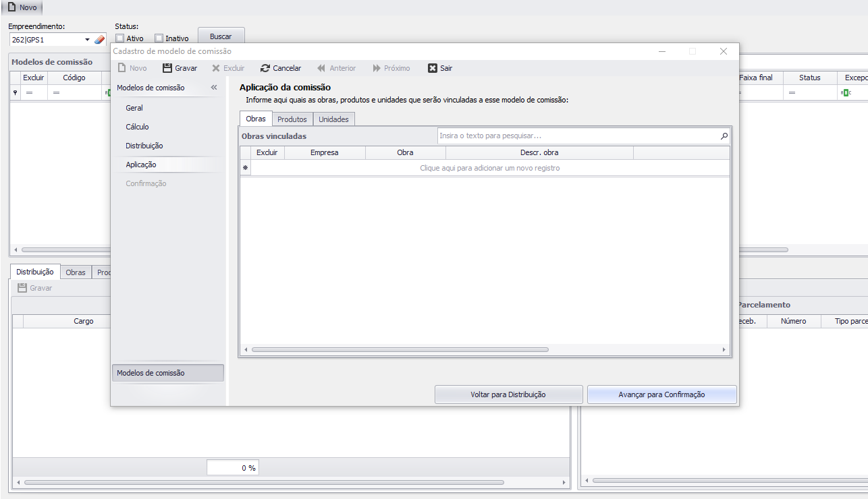
Task: Clear Empreendimento with the eraser icon
Action: 99,40
